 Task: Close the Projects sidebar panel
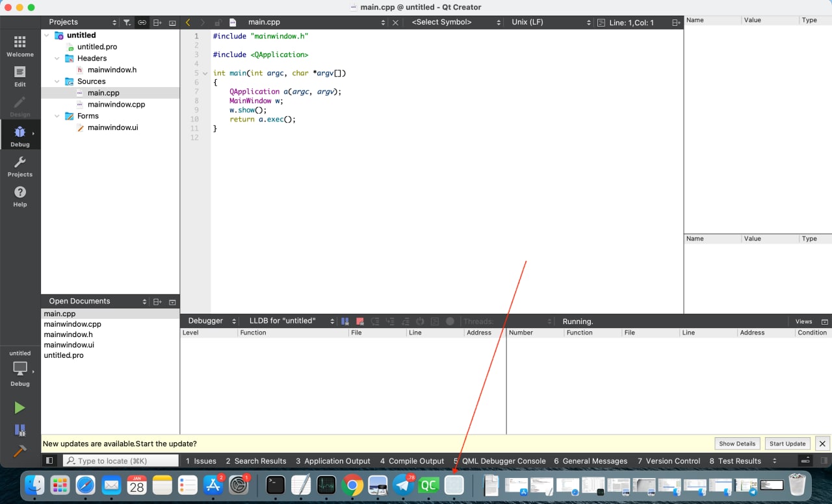click(x=172, y=22)
